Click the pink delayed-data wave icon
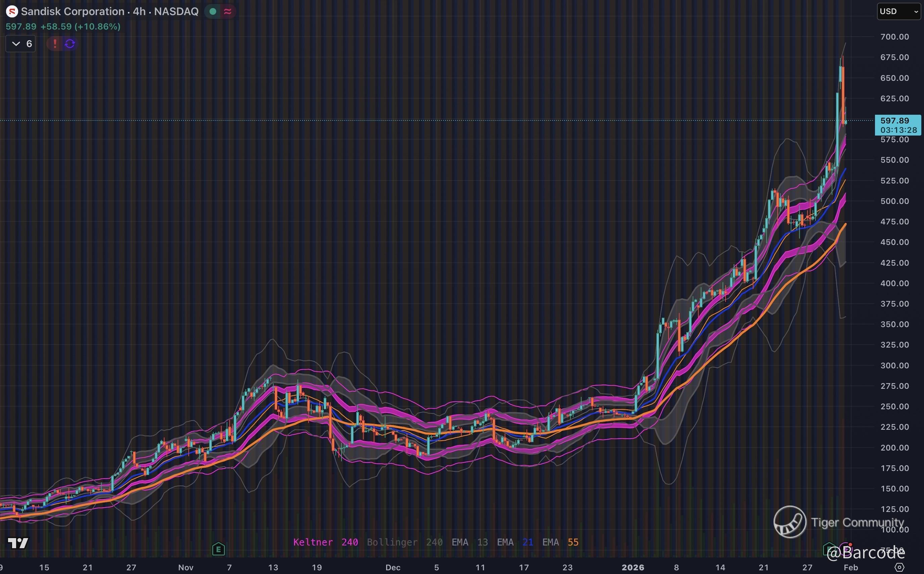The height and width of the screenshot is (574, 924). (x=228, y=11)
